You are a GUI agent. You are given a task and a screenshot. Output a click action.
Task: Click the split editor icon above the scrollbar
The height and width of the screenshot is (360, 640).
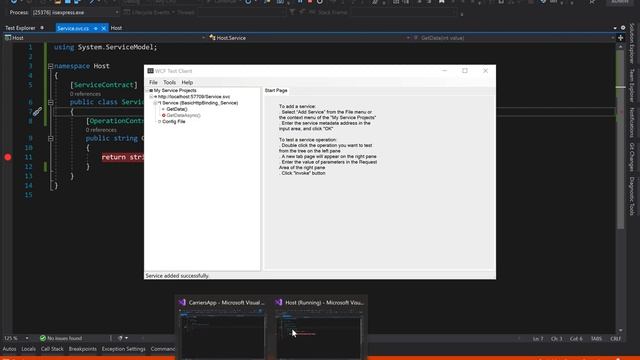pyautogui.click(x=620, y=38)
